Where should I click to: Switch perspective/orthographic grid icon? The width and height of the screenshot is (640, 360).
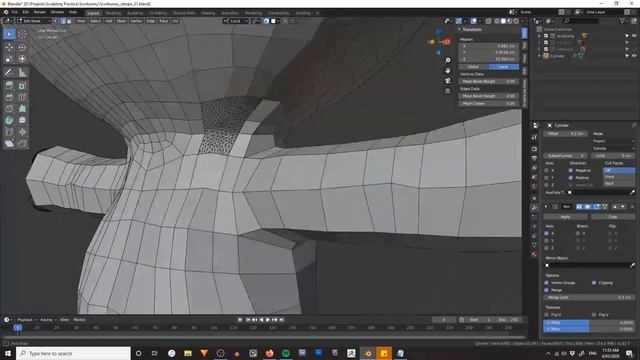click(448, 91)
